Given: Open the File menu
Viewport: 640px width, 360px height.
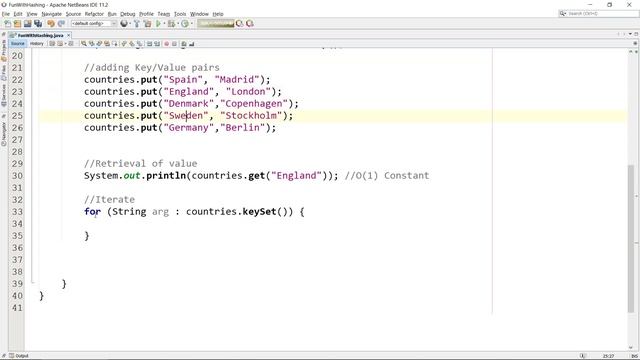Looking at the screenshot, I should tap(6, 14).
